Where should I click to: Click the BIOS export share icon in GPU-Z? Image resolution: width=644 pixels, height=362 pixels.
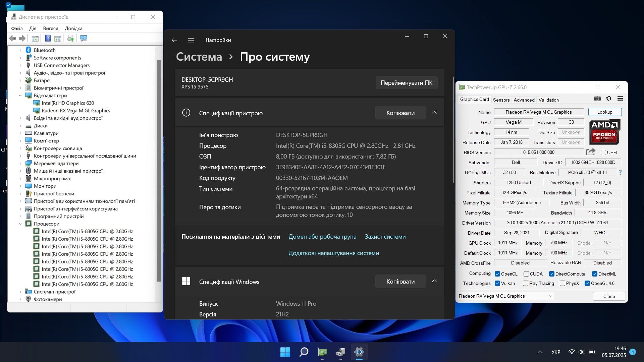591,152
